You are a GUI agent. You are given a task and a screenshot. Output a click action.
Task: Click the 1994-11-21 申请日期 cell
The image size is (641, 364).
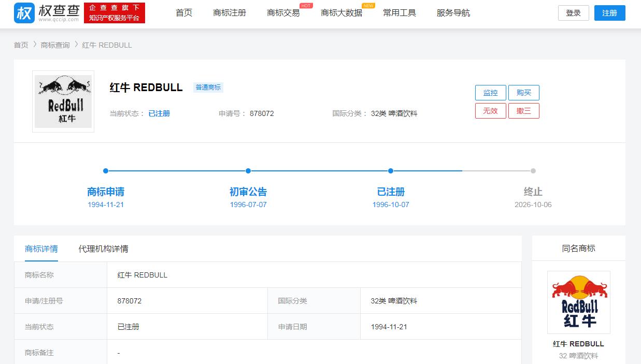(x=441, y=327)
